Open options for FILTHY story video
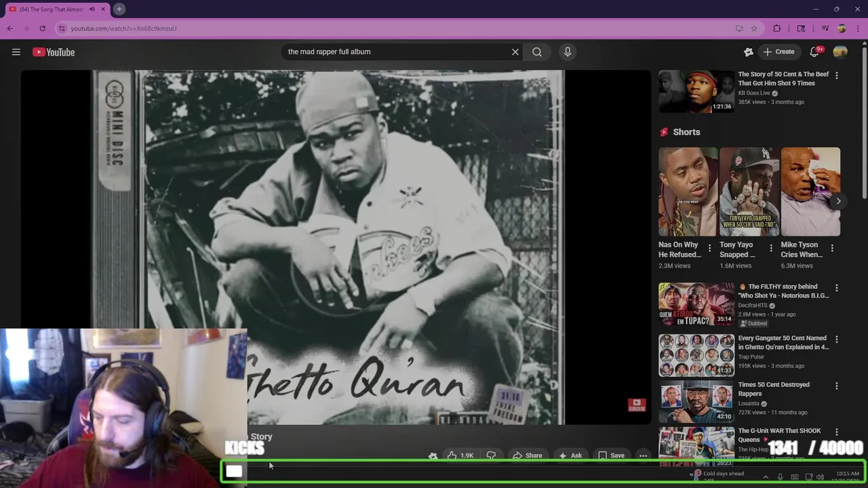 (837, 287)
